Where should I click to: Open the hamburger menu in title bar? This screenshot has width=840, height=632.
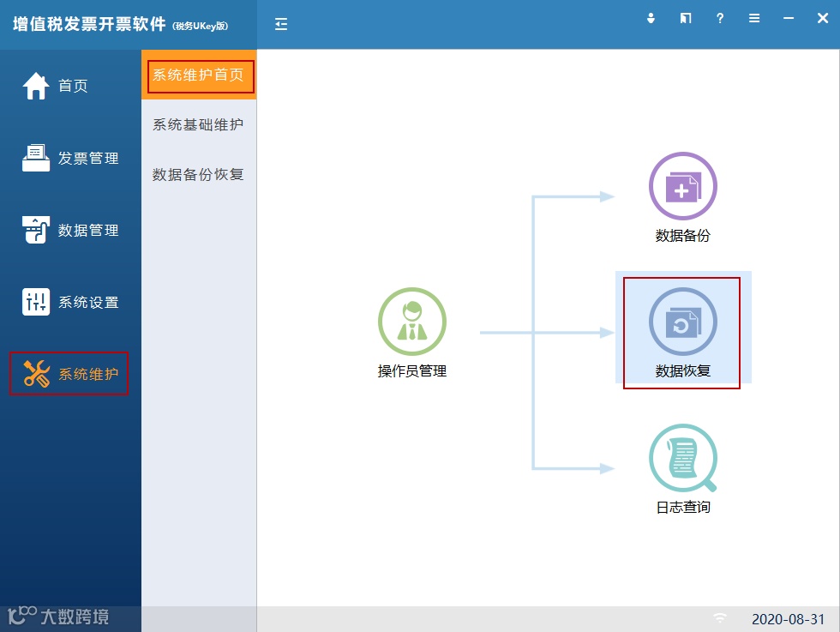(x=754, y=18)
